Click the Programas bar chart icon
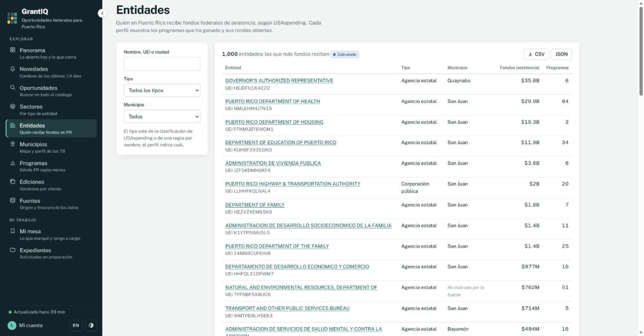Viewport: 644px width, 336px height. click(x=13, y=163)
